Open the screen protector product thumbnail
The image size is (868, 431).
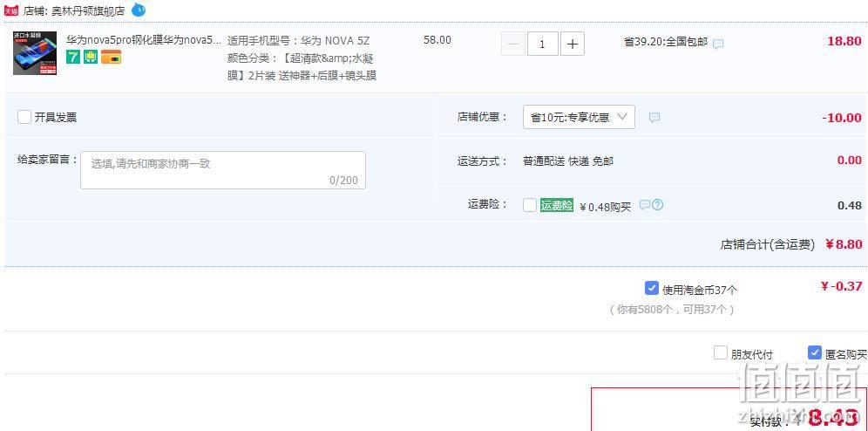[35, 53]
